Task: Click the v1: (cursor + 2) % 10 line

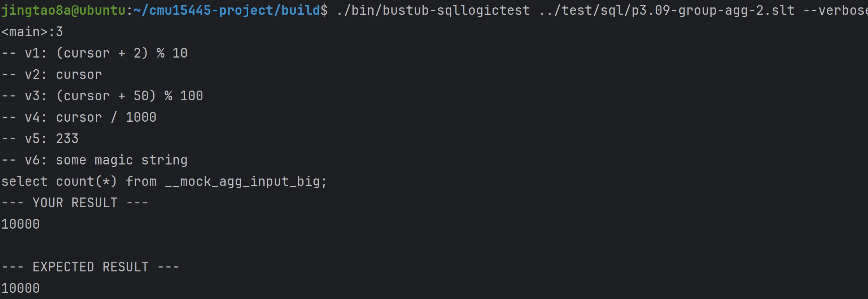Action: tap(95, 53)
